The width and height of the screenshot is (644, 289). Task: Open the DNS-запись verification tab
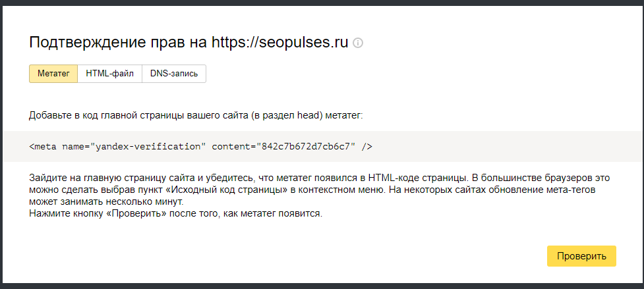(174, 74)
